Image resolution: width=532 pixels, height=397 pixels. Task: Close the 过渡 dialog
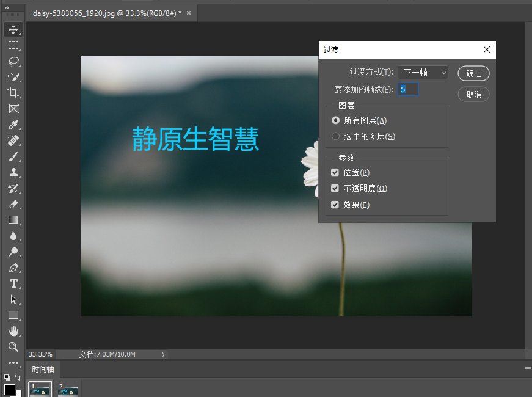(487, 50)
